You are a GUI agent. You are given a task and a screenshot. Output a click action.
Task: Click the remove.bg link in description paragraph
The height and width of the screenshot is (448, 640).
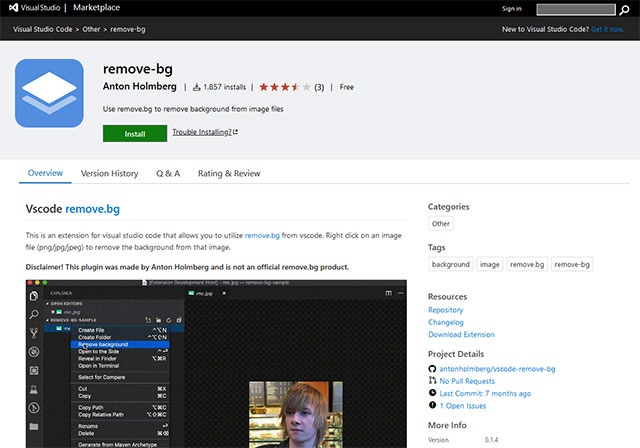[x=262, y=235]
